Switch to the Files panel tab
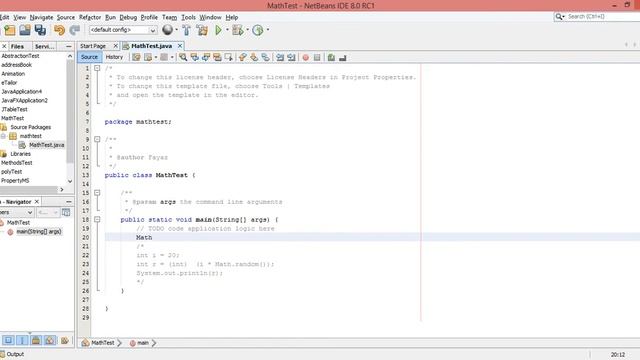 [17, 47]
